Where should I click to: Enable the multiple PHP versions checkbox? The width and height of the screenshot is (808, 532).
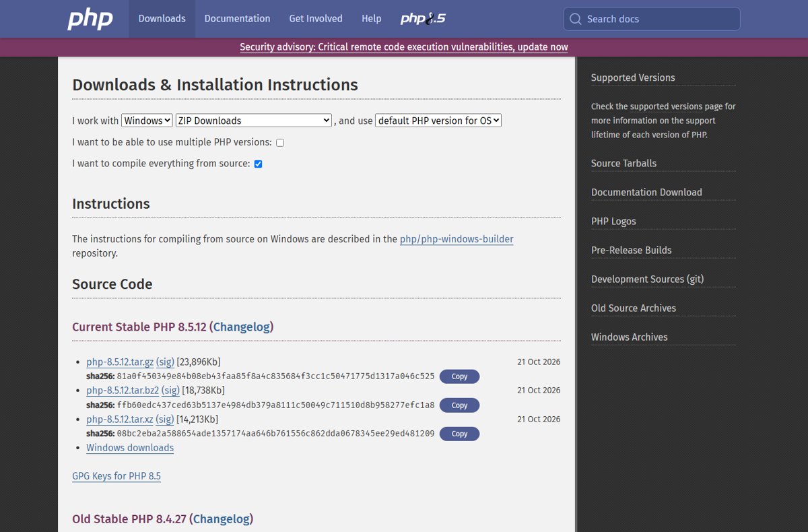coord(280,143)
